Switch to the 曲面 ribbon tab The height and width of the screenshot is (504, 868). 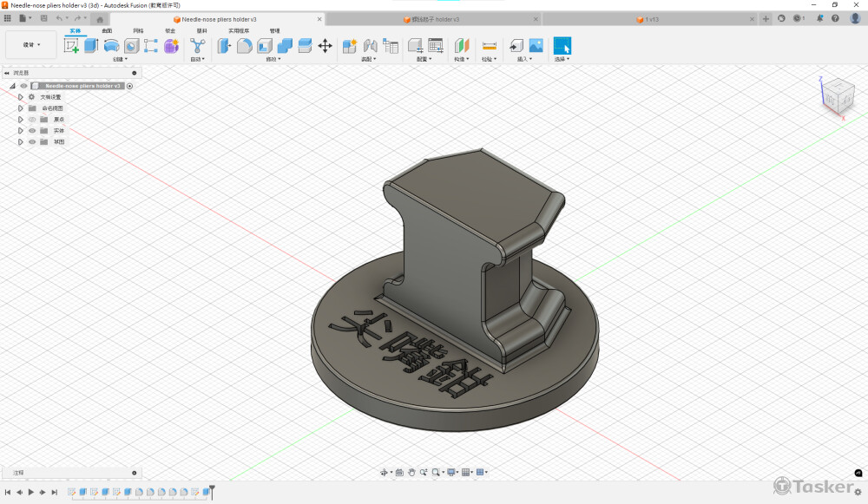[107, 30]
